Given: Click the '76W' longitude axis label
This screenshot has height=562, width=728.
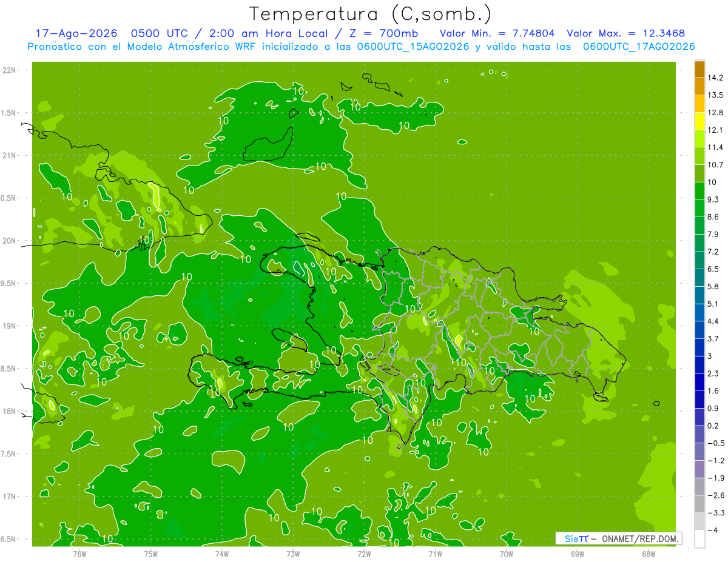Looking at the screenshot, I should (x=79, y=554).
